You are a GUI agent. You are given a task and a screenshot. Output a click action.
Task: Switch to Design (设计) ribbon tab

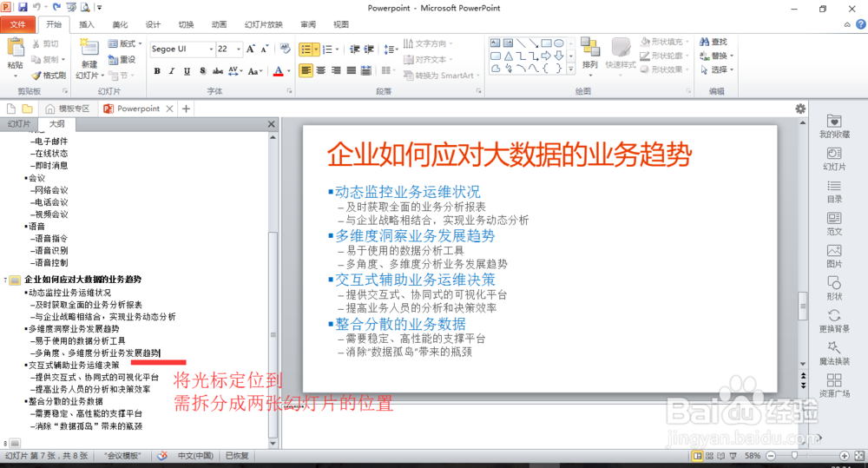[x=153, y=24]
